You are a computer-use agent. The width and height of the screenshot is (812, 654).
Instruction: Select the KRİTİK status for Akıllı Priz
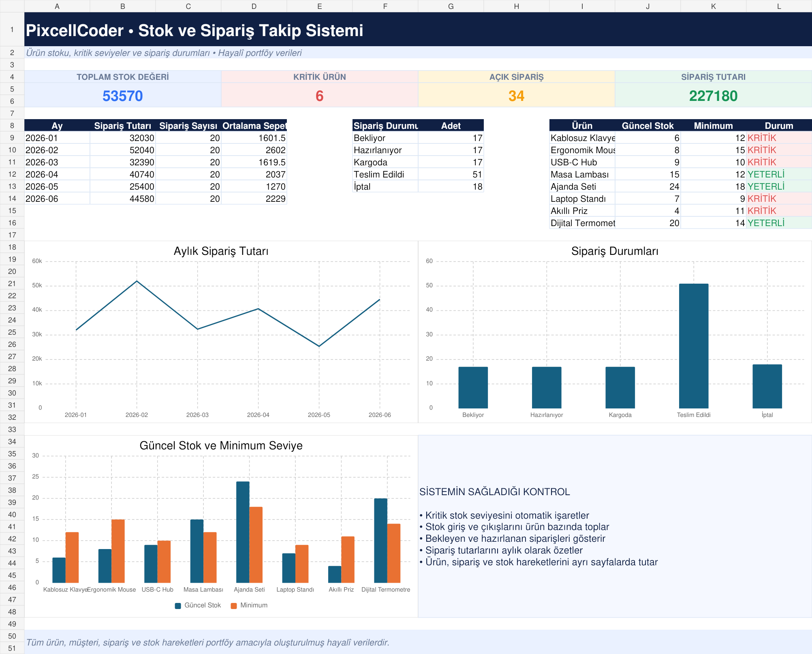[x=779, y=211]
